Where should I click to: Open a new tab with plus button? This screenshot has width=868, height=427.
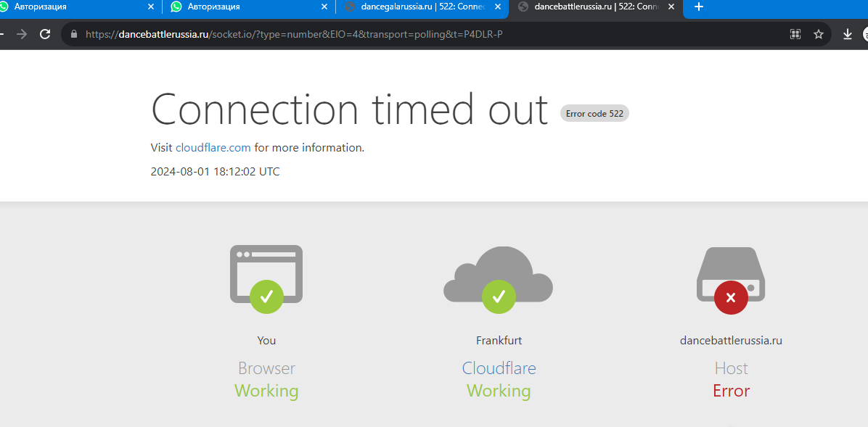pyautogui.click(x=699, y=7)
